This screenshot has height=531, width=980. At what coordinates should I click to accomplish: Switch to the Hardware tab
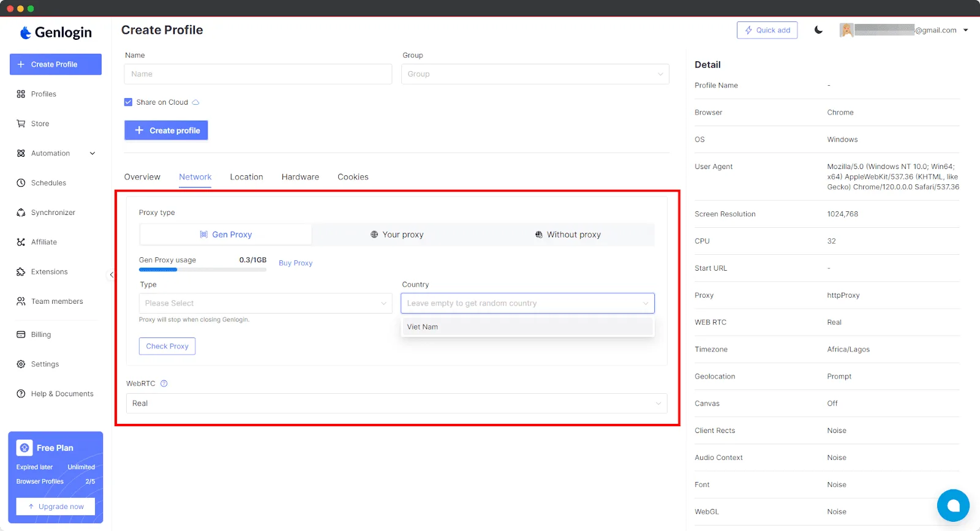300,177
